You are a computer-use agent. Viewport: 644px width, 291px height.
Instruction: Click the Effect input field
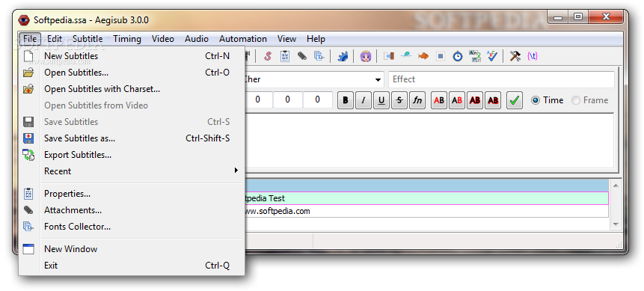(x=501, y=80)
